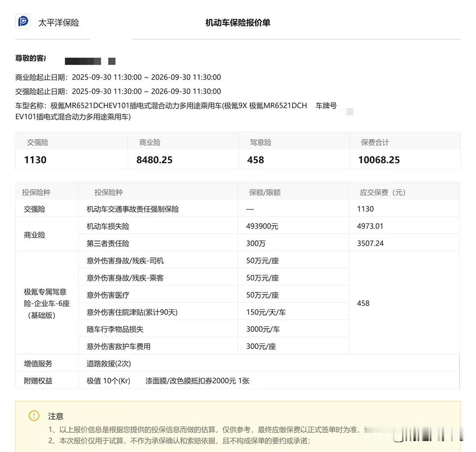Click the warning icon beside 注意
Screen dimensions: 476x452
[34, 415]
